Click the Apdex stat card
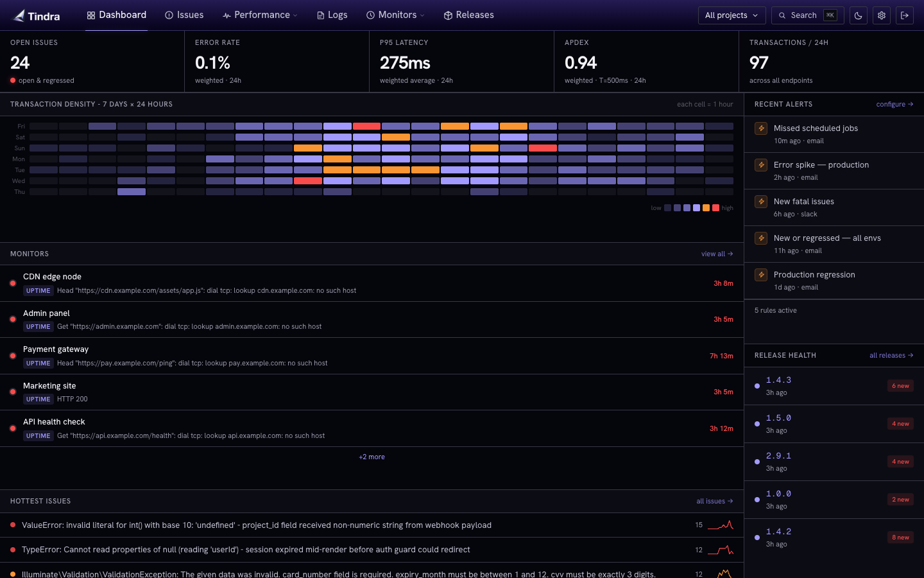This screenshot has height=578, width=924. click(646, 62)
